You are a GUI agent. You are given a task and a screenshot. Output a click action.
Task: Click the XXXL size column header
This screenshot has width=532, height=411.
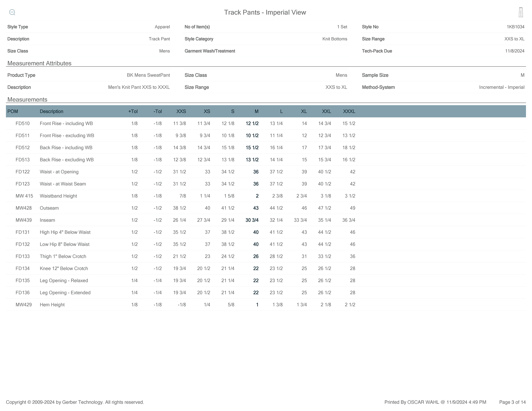[349, 111]
